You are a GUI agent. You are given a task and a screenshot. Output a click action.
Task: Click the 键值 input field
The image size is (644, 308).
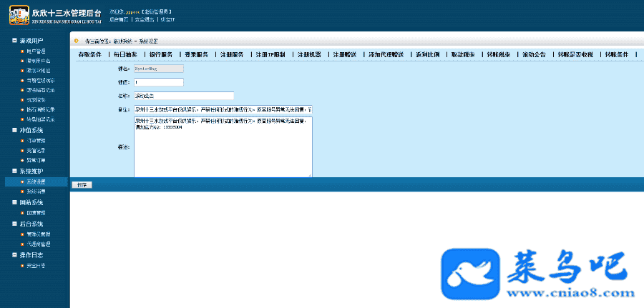159,82
